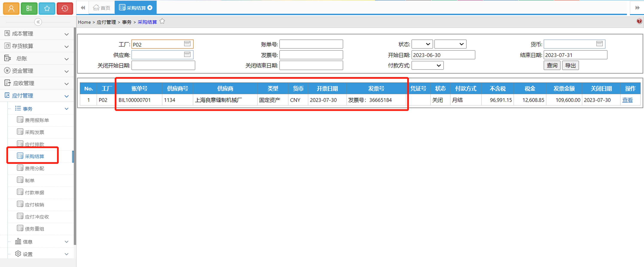This screenshot has width=644, height=267.
Task: Focus the 结束日期 field 2023-07-31
Action: pos(576,55)
